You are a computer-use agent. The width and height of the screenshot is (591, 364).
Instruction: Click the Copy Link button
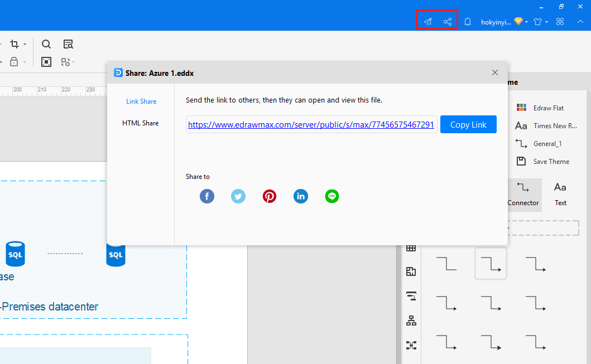(x=468, y=124)
